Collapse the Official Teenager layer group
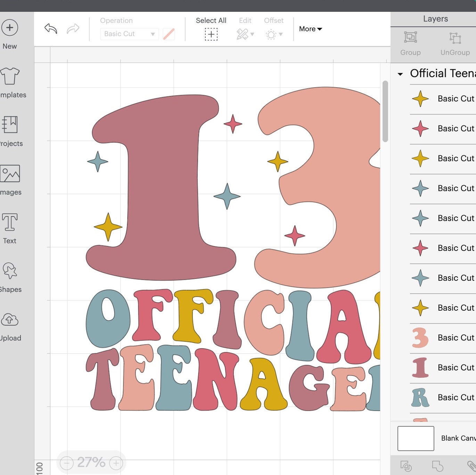Screen dimensions: 476x475 pyautogui.click(x=401, y=73)
